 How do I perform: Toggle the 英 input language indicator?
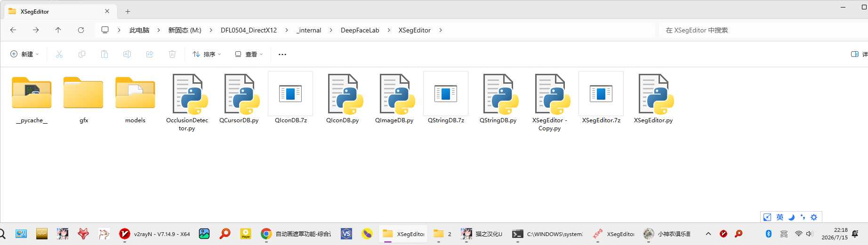click(780, 217)
